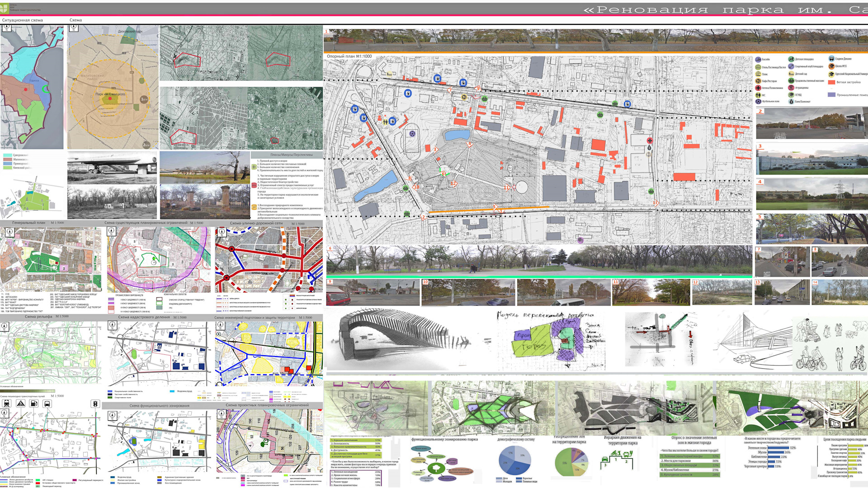
Task: Click the Бассейн swimming pool legend icon
Action: coord(758,59)
